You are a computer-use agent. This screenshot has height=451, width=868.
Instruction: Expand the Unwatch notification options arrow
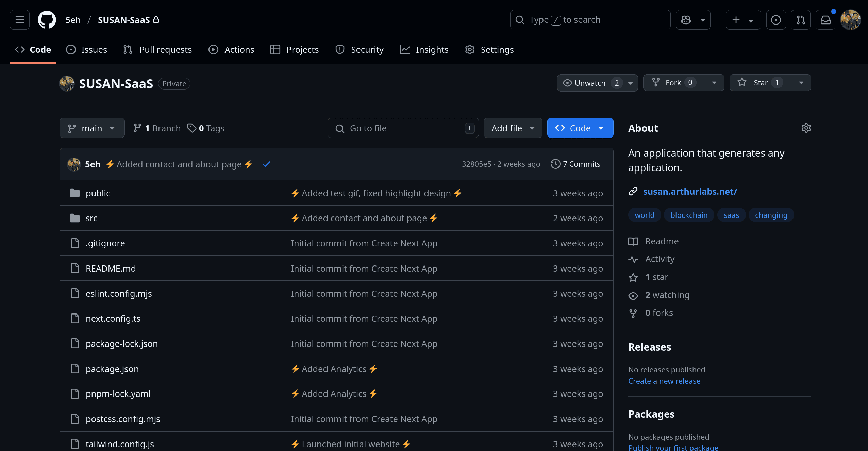tap(631, 83)
